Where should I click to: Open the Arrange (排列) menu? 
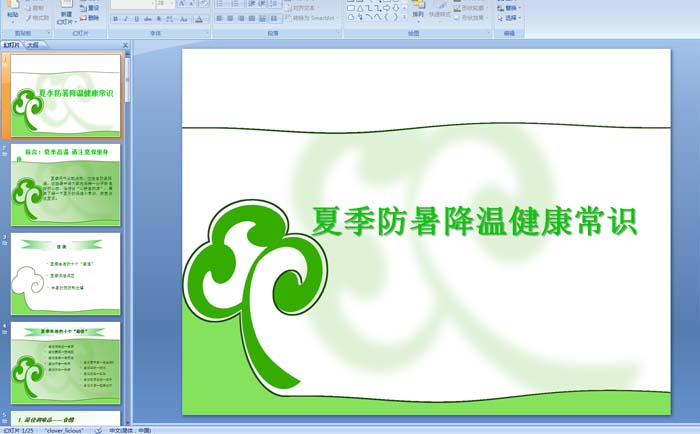coord(418,13)
